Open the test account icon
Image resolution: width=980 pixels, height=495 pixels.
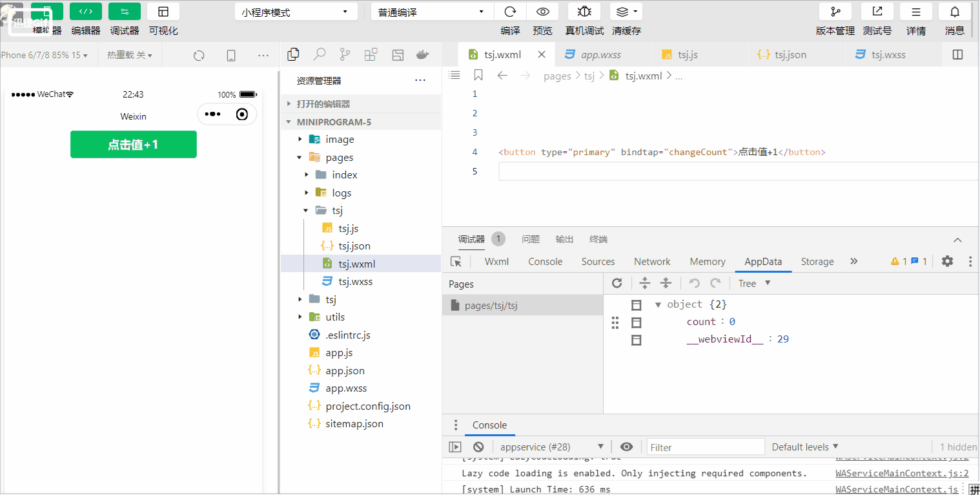pos(877,12)
